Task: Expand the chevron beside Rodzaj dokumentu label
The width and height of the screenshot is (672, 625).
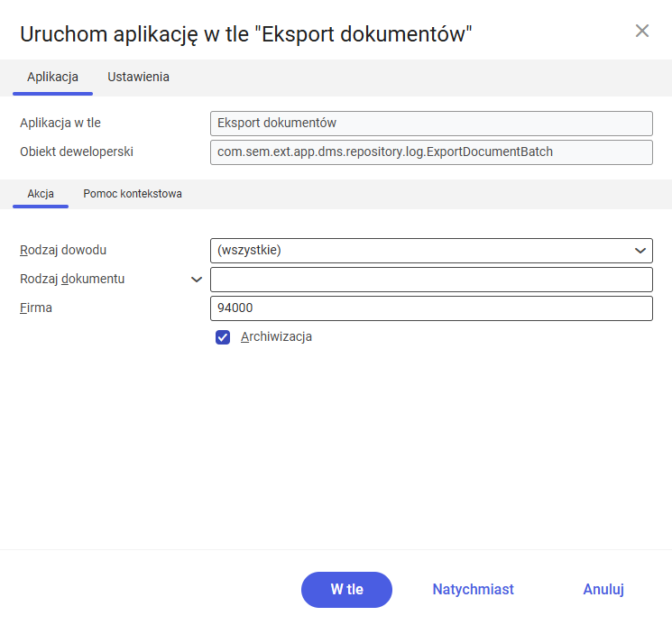Action: (197, 280)
